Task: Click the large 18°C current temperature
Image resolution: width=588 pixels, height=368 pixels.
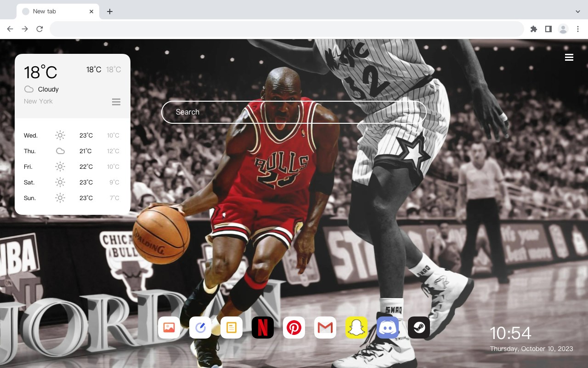Action: click(40, 72)
